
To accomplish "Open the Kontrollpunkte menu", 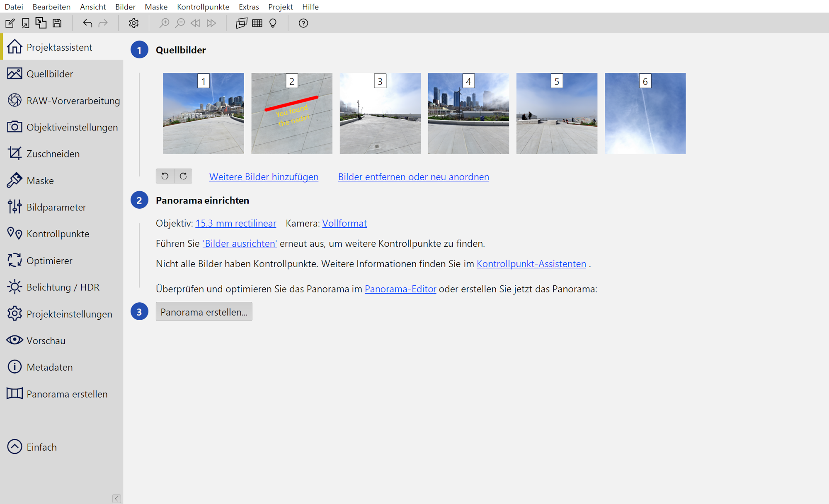I will click(x=203, y=7).
